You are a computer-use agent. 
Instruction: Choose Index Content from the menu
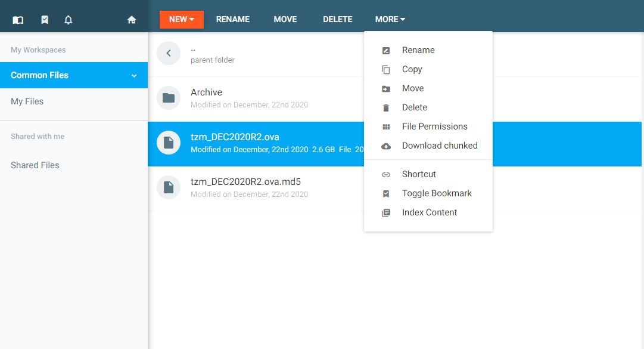[x=430, y=212]
